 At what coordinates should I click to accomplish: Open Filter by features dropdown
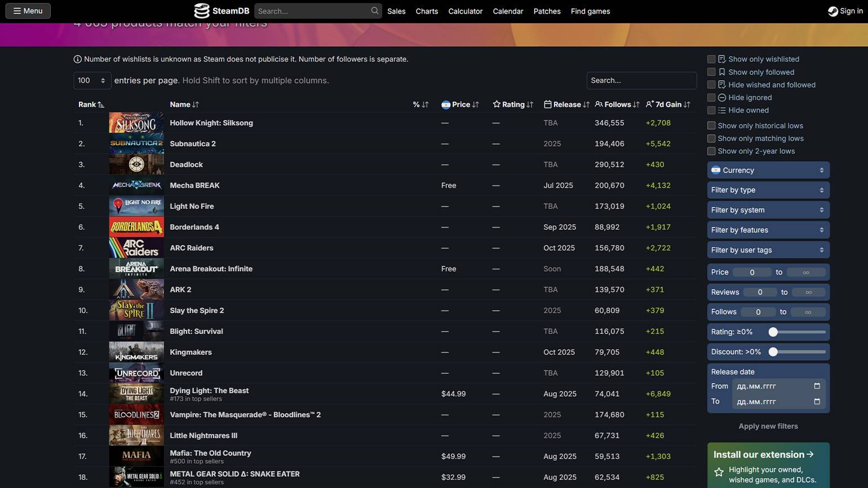pos(768,230)
